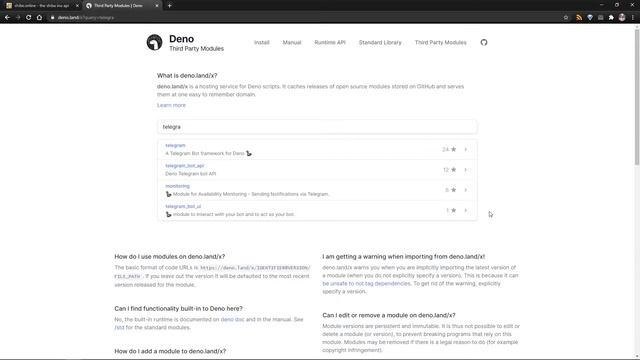Open the monitoring module link
This screenshot has width=640, height=360.
point(178,186)
